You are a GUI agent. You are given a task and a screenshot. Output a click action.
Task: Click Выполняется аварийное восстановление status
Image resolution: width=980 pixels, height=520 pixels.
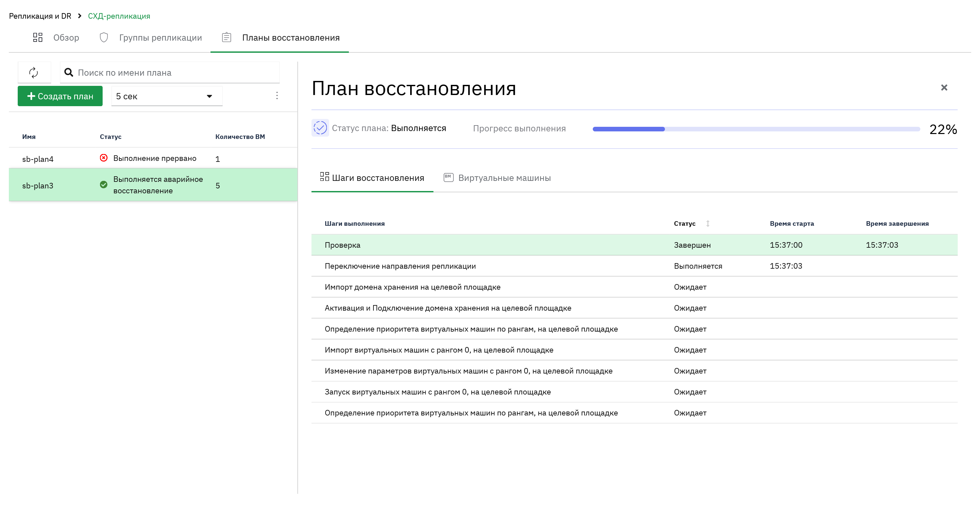click(x=158, y=185)
